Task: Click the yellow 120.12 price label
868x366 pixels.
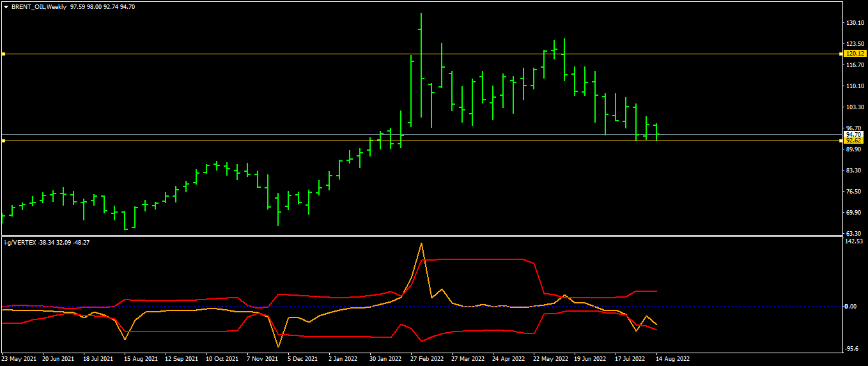Action: point(855,54)
